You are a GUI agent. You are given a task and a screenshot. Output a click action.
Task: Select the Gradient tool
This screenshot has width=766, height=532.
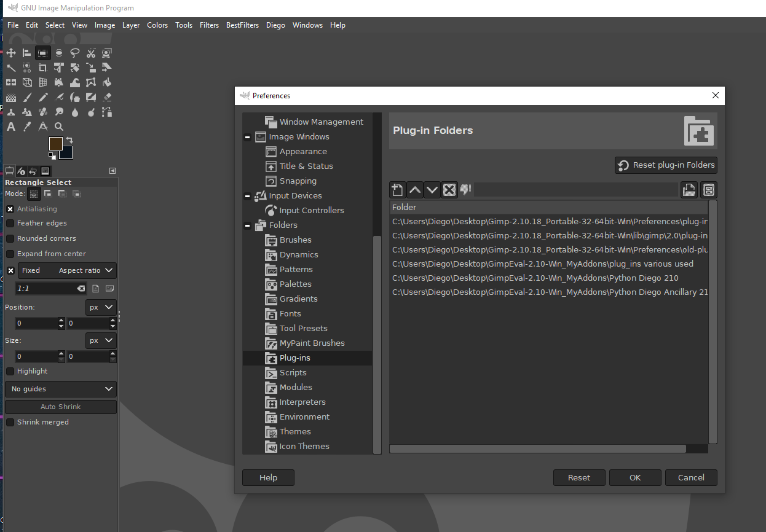point(11,97)
